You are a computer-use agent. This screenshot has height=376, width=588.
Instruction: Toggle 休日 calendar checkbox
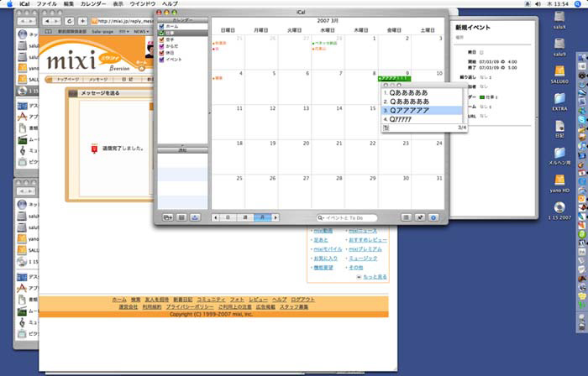pyautogui.click(x=161, y=53)
